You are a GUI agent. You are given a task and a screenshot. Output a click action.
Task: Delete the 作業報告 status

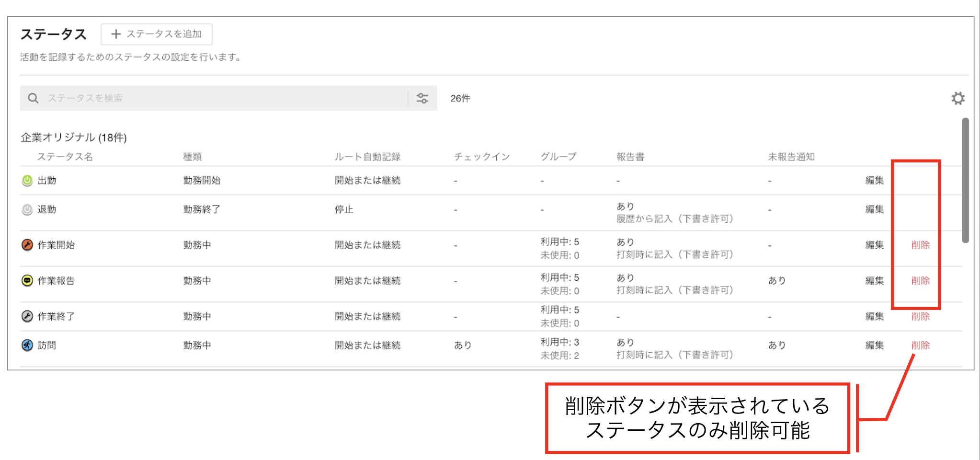coord(920,280)
